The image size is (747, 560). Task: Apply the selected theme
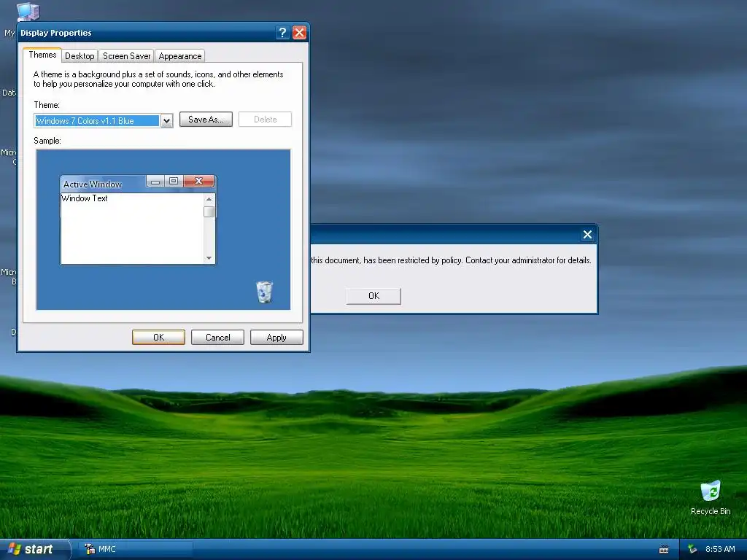click(x=276, y=337)
